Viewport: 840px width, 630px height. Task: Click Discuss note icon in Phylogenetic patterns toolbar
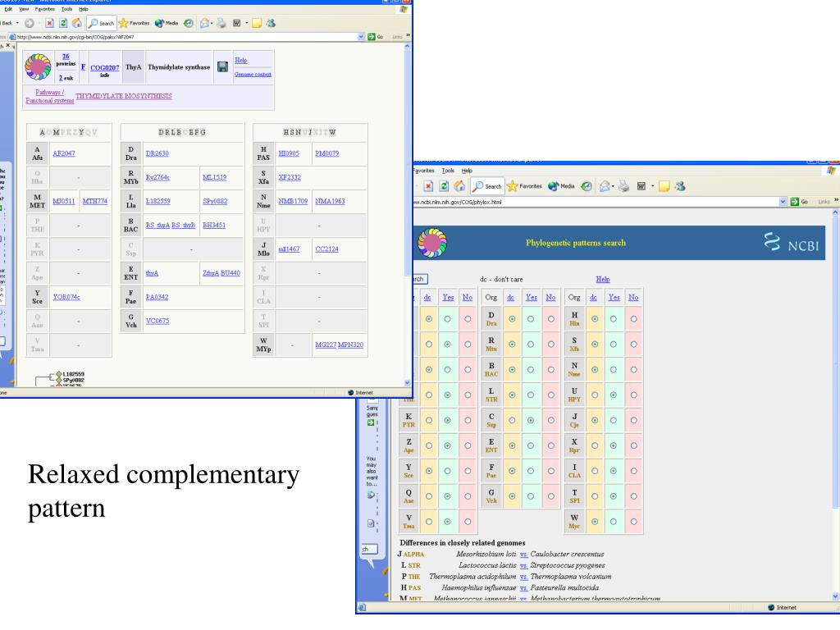click(664, 186)
